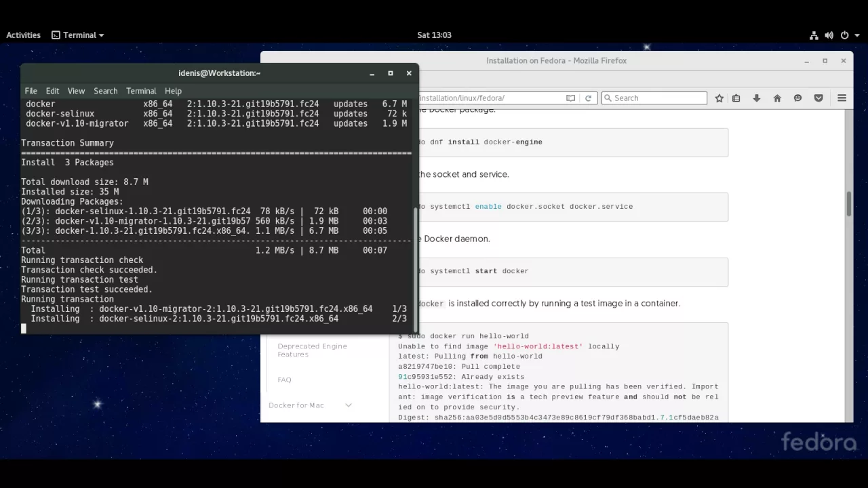The width and height of the screenshot is (868, 488).
Task: Open the Terminal Search menu
Action: click(x=106, y=91)
